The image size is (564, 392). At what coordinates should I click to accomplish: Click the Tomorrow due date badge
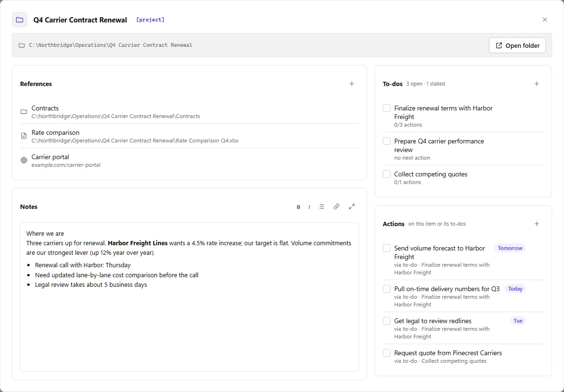[x=510, y=248]
